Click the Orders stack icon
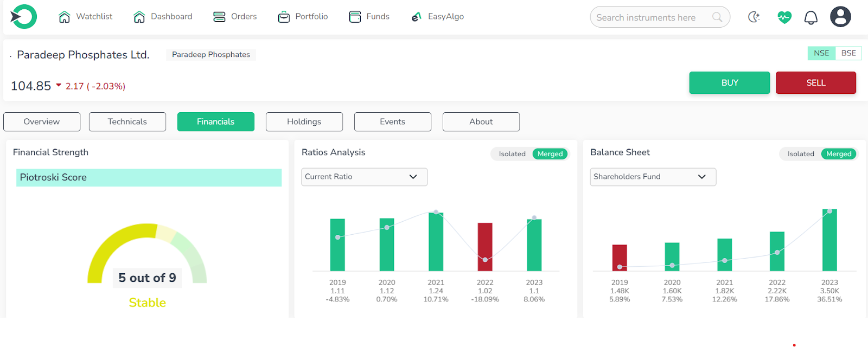This screenshot has height=347, width=868. tap(219, 17)
